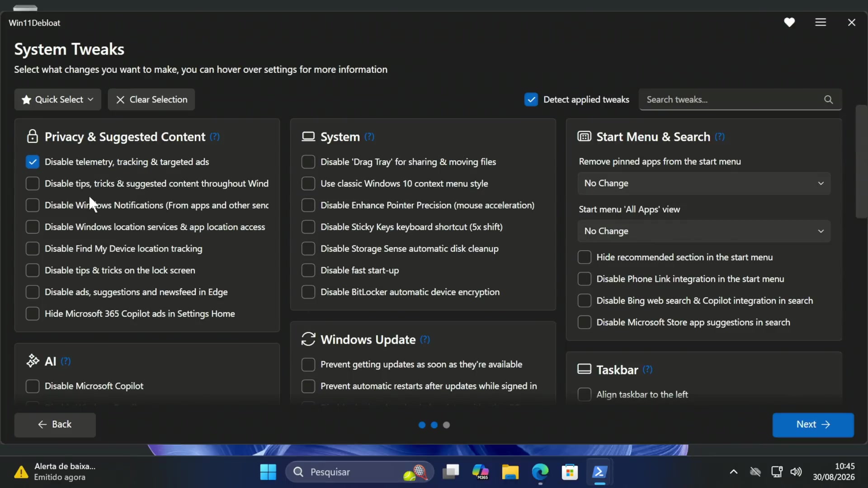
Task: Check Disable 'Drag Tray' for sharing files
Action: point(308,162)
